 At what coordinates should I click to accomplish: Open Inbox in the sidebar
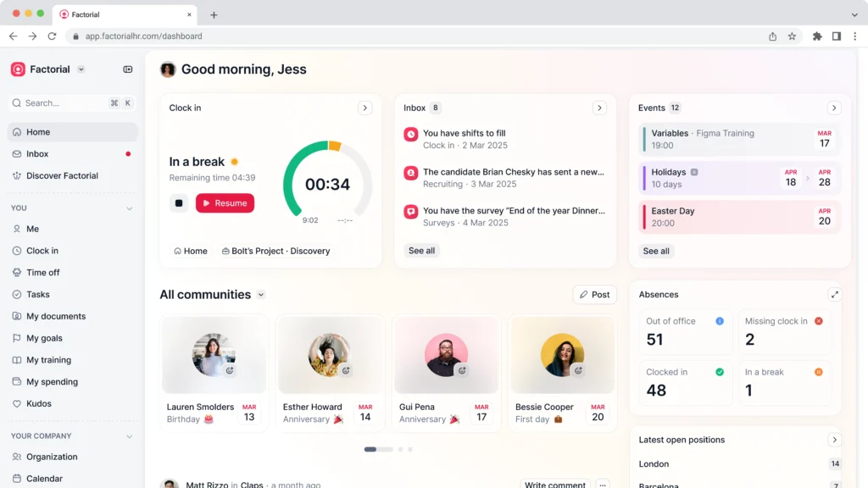click(73, 154)
